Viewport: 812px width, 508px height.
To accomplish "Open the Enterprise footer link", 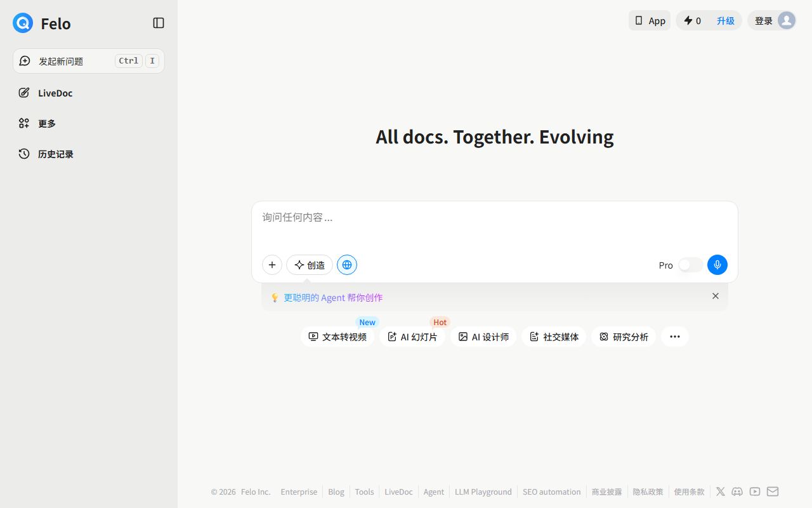I will [299, 491].
